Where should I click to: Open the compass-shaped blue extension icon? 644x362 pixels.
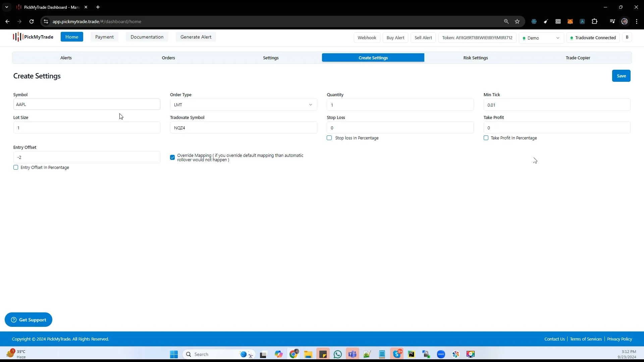582,21
